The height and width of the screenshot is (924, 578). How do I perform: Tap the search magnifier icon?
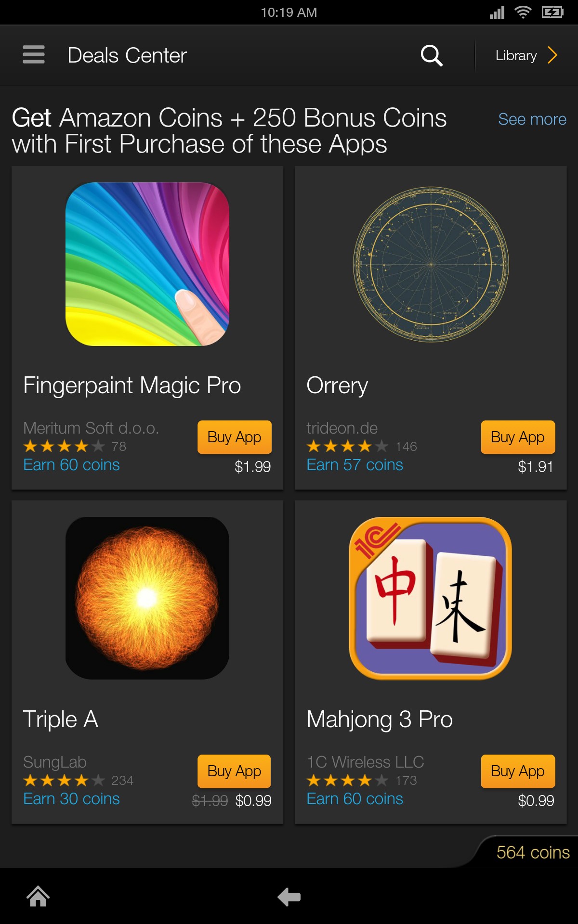(432, 55)
